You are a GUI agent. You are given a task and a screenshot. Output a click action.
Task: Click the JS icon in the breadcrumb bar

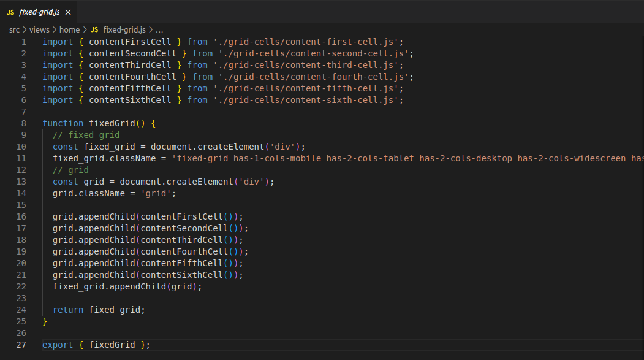click(94, 29)
